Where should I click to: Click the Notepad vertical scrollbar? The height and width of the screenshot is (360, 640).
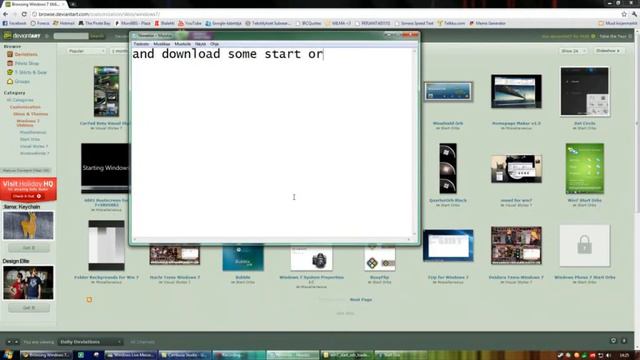coord(414,142)
